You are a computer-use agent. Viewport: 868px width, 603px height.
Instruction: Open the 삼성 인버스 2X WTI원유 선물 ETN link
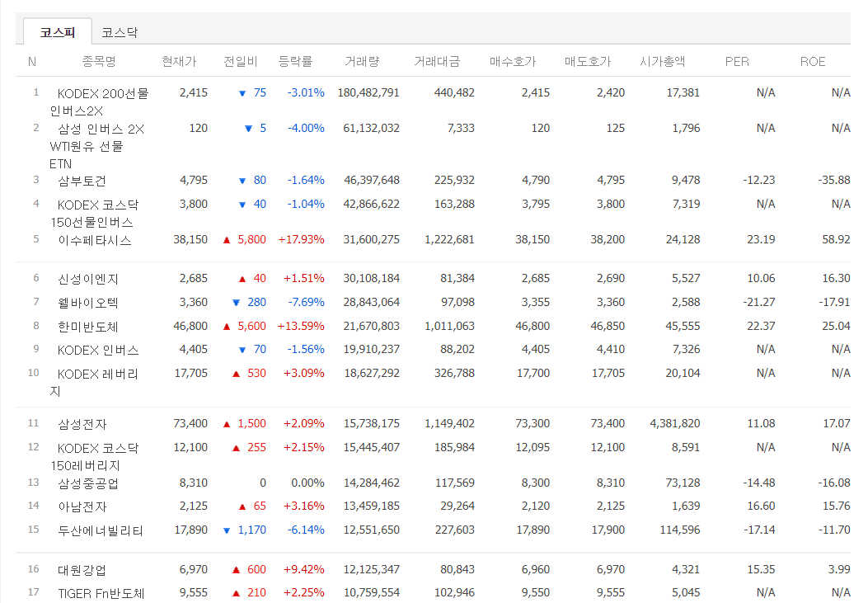97,146
